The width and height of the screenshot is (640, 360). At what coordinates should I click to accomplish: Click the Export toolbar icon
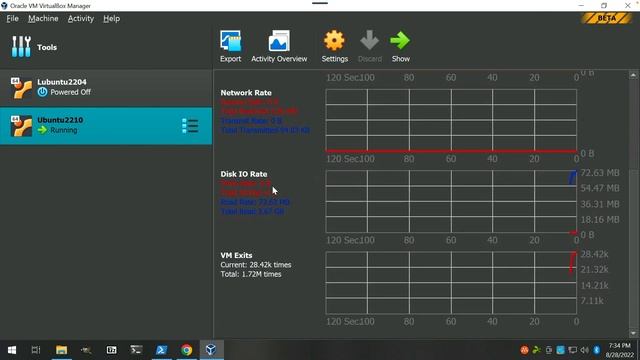231,46
